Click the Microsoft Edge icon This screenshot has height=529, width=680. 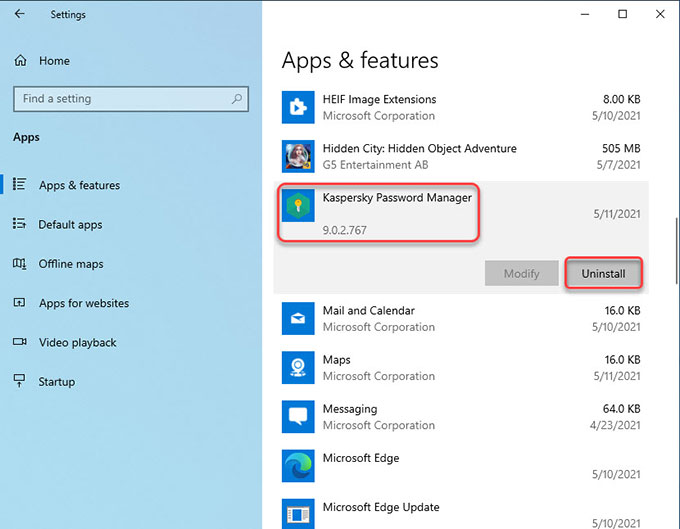pyautogui.click(x=298, y=466)
